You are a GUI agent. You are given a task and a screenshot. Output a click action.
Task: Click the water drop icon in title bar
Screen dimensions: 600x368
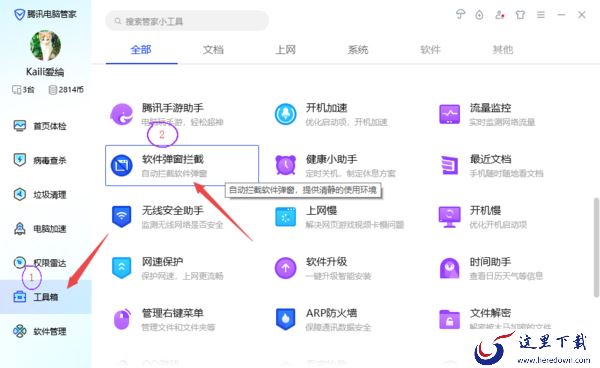click(x=479, y=15)
